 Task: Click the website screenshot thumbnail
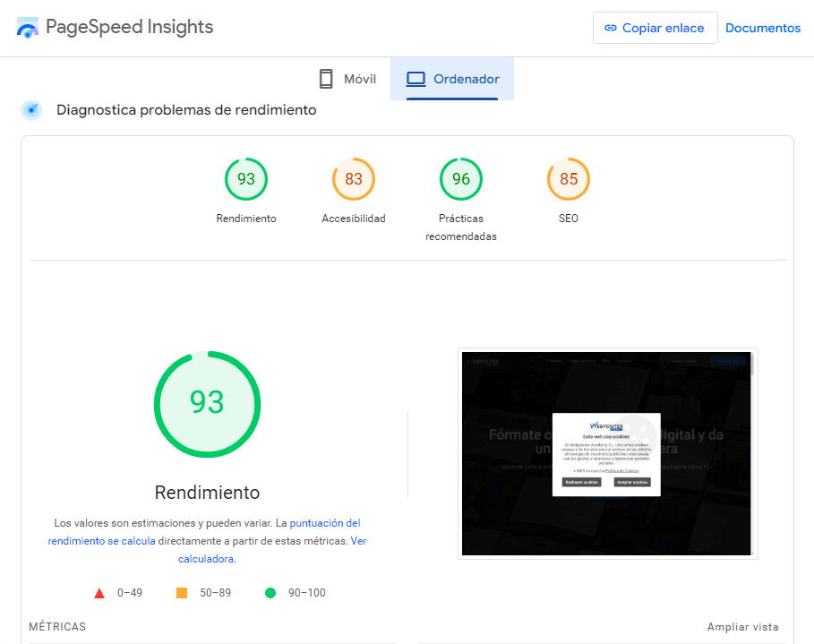pos(607,453)
